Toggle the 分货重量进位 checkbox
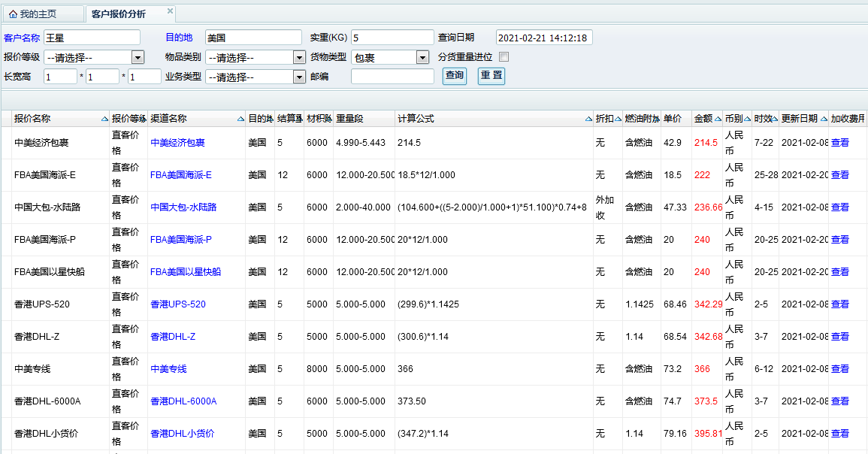Image resolution: width=868 pixels, height=454 pixels. click(504, 57)
